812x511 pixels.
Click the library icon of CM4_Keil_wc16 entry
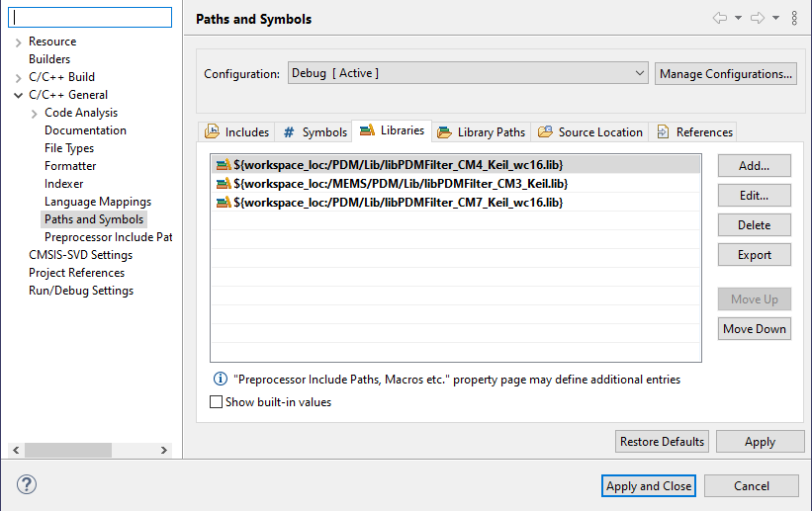(x=224, y=165)
